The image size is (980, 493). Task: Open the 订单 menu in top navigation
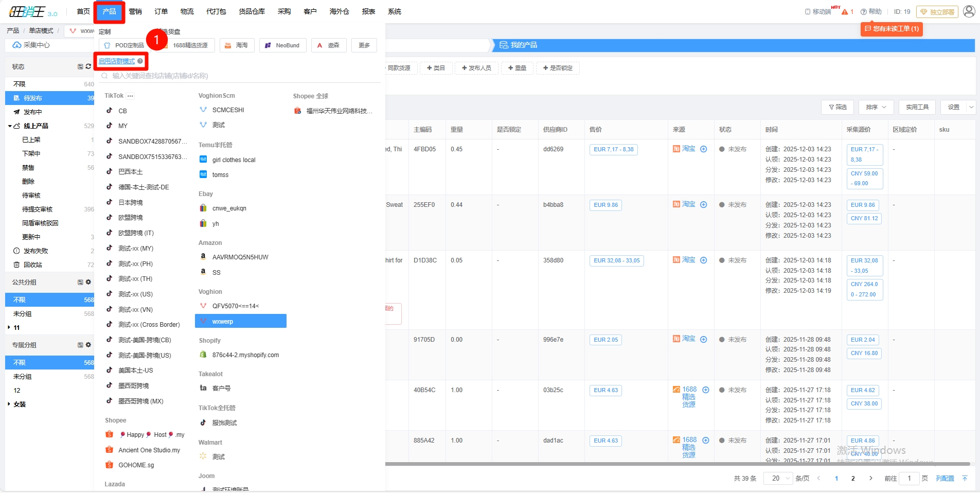coord(161,11)
